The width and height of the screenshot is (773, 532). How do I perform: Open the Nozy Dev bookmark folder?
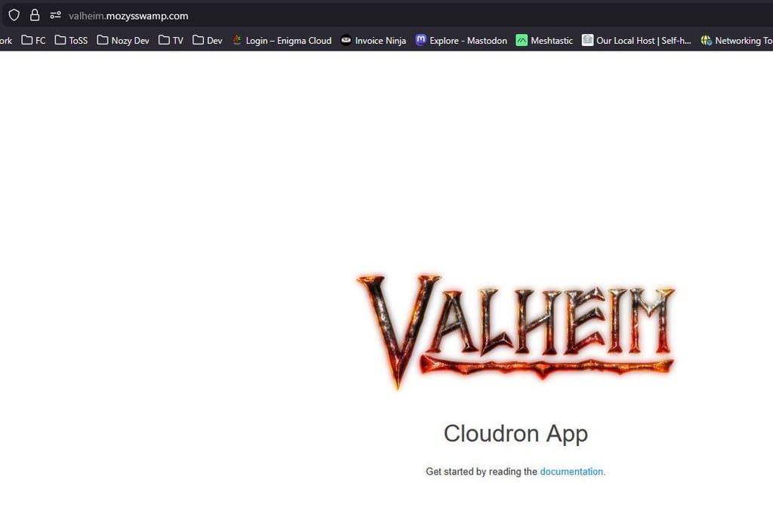(123, 41)
